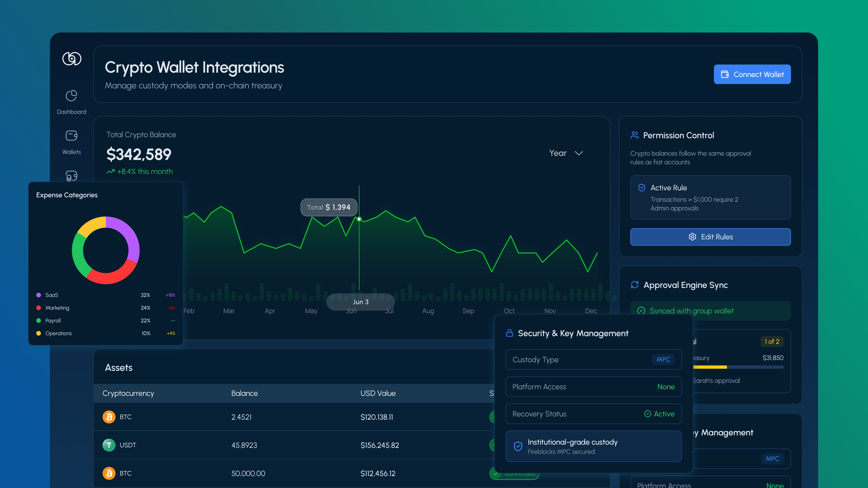Click the Edit Rules button
Viewport: 868px width, 488px height.
click(710, 237)
